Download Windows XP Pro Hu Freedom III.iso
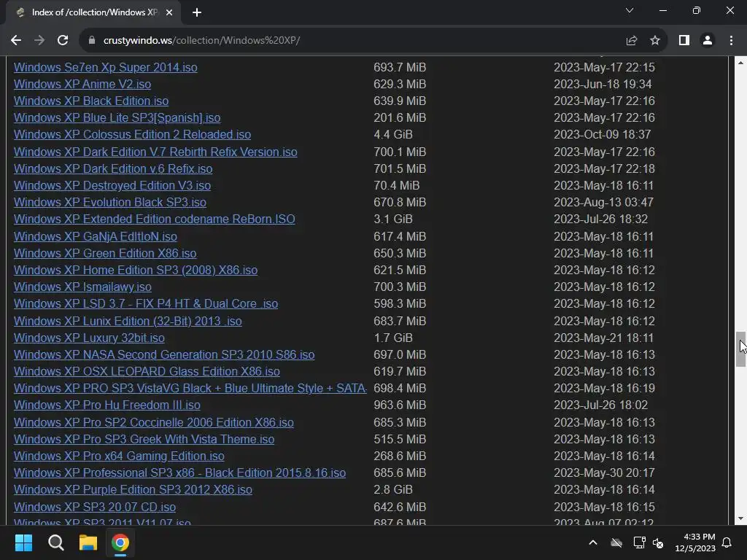This screenshot has height=560, width=747. (107, 405)
